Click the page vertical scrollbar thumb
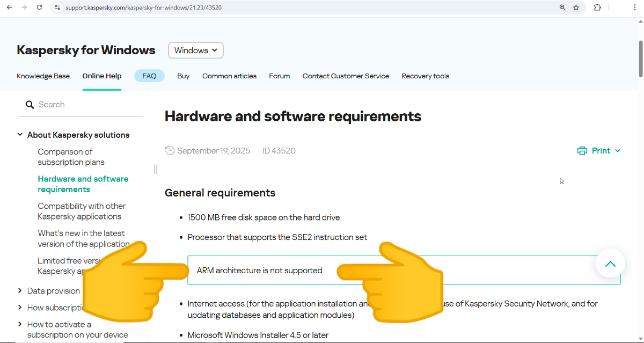Viewport: 644px width, 343px height. tap(640, 58)
